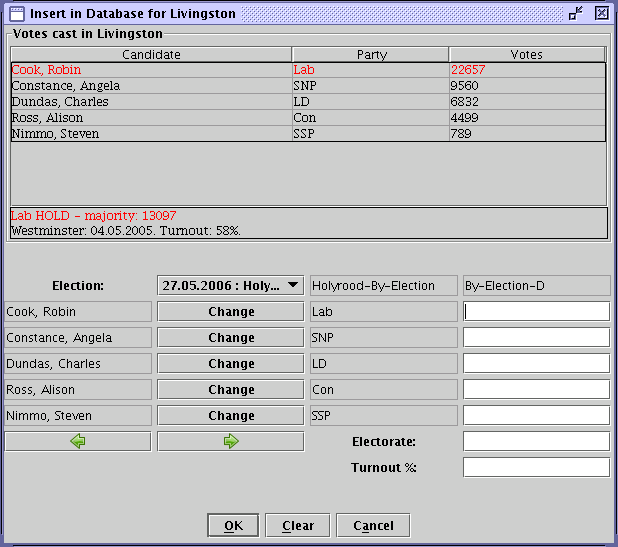Click the Electorate input field

tap(536, 441)
